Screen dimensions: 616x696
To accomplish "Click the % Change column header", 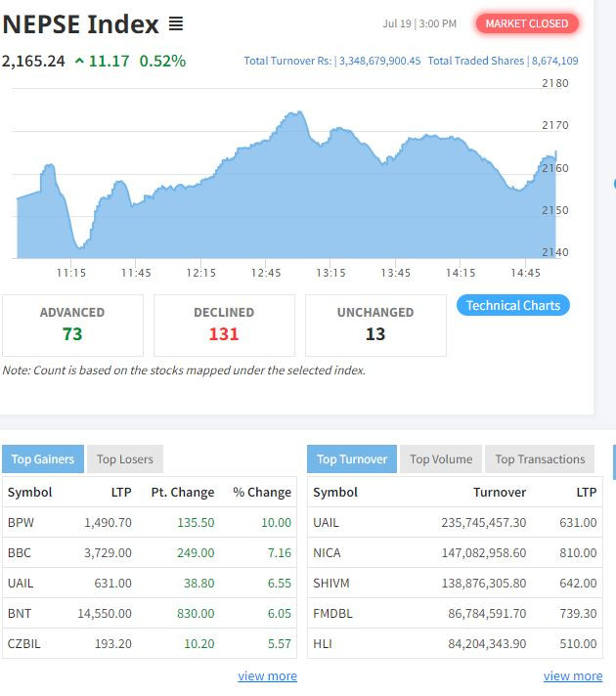I will [262, 493].
